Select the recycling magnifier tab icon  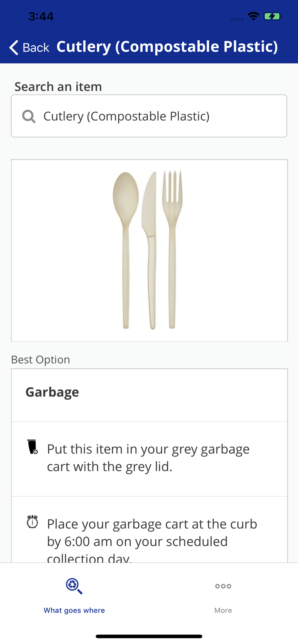point(74,586)
